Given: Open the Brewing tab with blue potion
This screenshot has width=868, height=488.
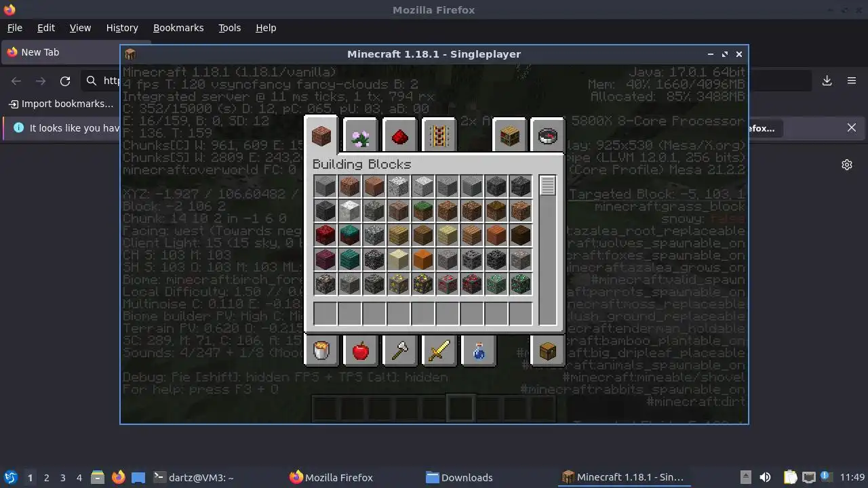Looking at the screenshot, I should (x=478, y=350).
